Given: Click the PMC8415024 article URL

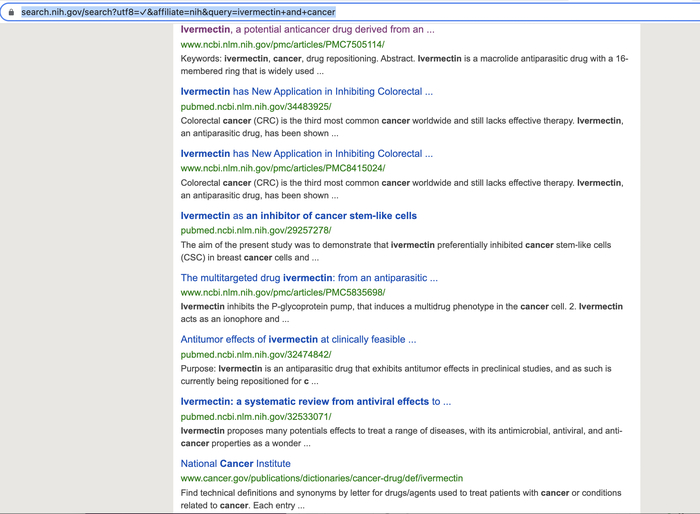Looking at the screenshot, I should (282, 169).
